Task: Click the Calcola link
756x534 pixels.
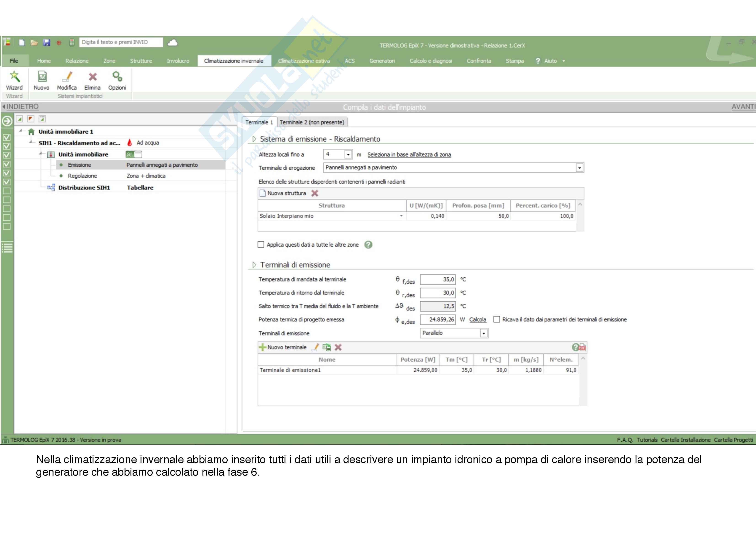Action: point(477,319)
